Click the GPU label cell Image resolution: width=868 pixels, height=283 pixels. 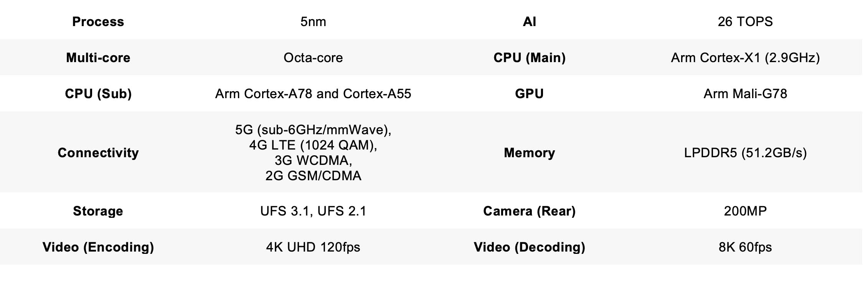pos(529,94)
